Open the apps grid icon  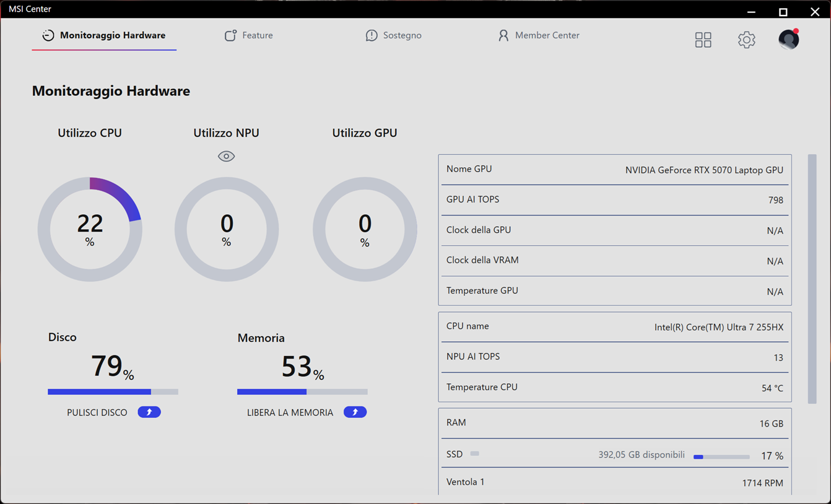tap(703, 40)
